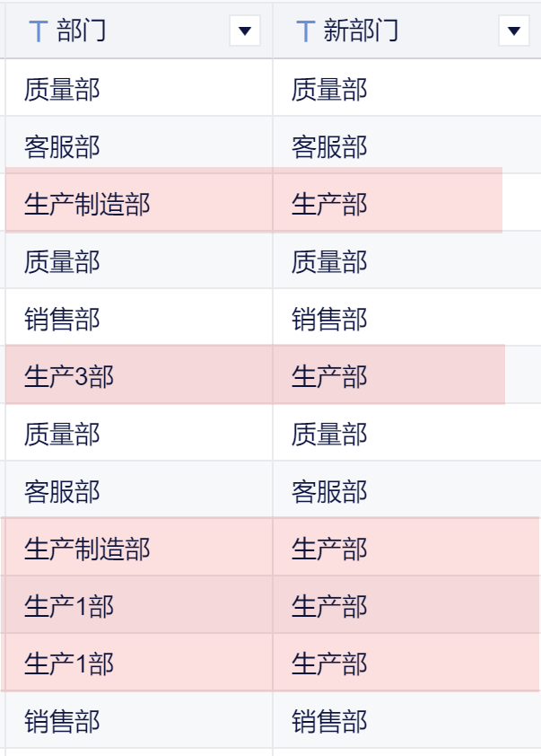Select the second 生产制造部 cell

[x=87, y=549]
